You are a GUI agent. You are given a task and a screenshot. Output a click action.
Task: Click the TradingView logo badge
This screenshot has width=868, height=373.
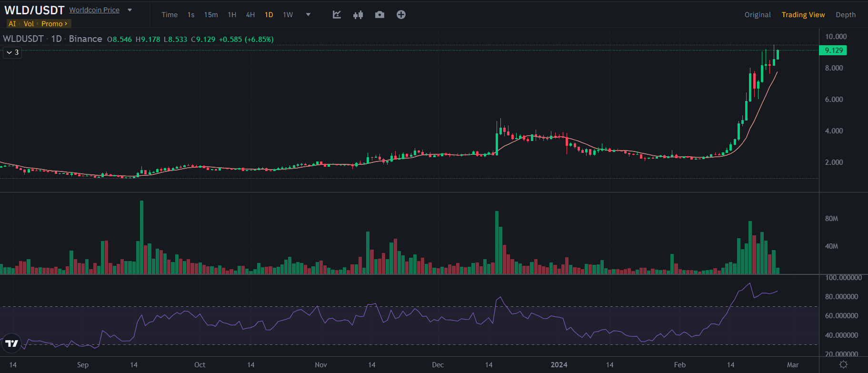click(x=11, y=343)
